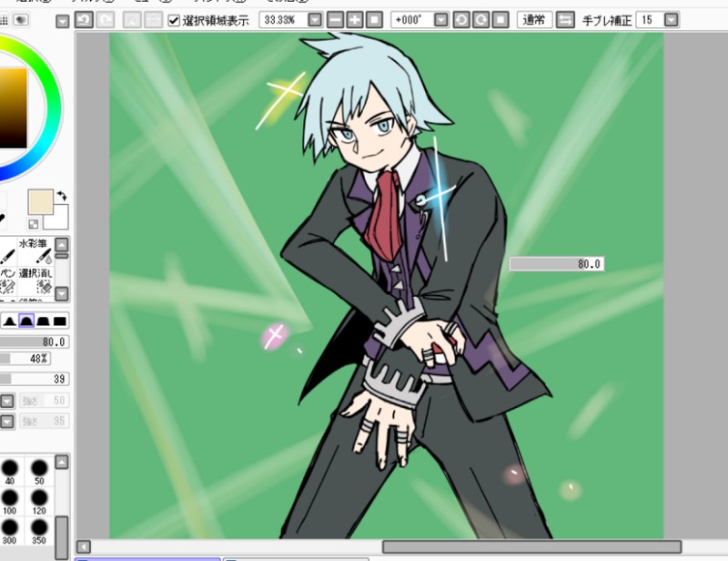This screenshot has height=561, width=728.
Task: Click the slider showing value 39
Action: point(35,379)
